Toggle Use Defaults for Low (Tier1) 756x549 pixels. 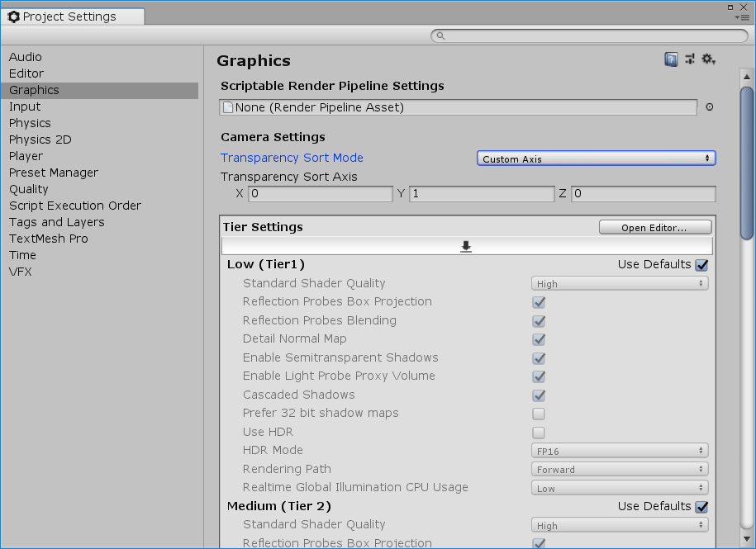point(701,265)
